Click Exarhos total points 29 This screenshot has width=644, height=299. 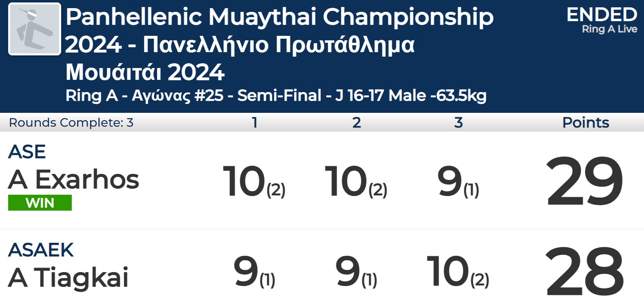(x=585, y=182)
